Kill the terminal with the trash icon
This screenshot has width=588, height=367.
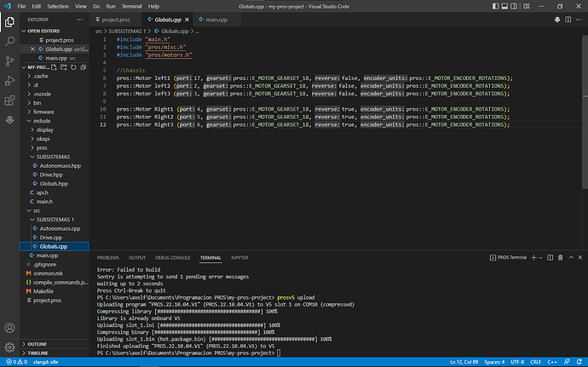click(560, 257)
